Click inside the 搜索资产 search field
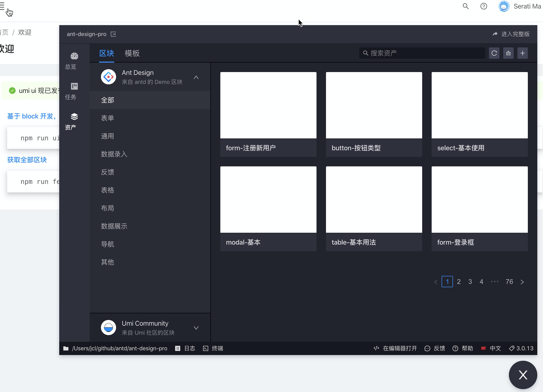The image size is (543, 392). click(x=421, y=53)
